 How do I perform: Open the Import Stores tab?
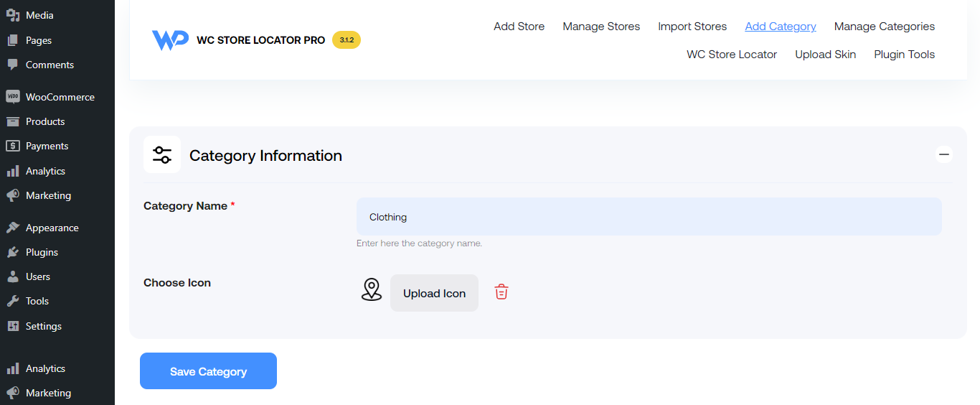[x=692, y=27]
